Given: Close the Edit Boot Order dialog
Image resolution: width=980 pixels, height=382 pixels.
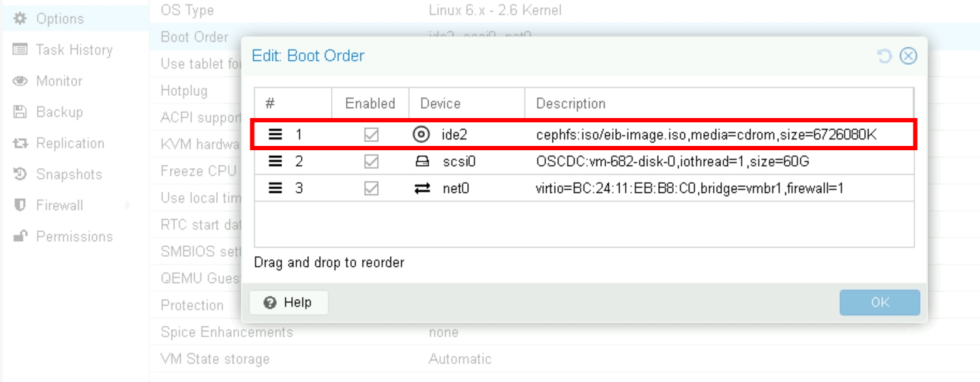Looking at the screenshot, I should [908, 56].
